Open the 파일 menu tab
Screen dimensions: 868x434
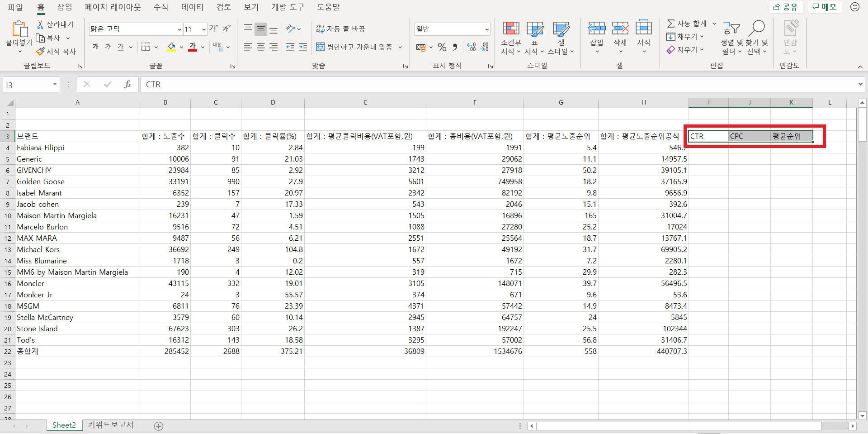[x=15, y=7]
